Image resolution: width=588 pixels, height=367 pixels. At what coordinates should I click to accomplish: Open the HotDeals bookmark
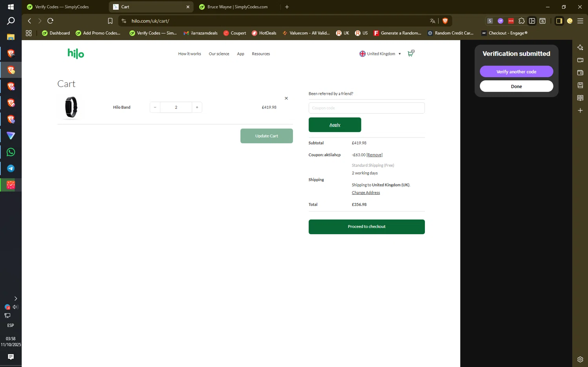tap(264, 33)
